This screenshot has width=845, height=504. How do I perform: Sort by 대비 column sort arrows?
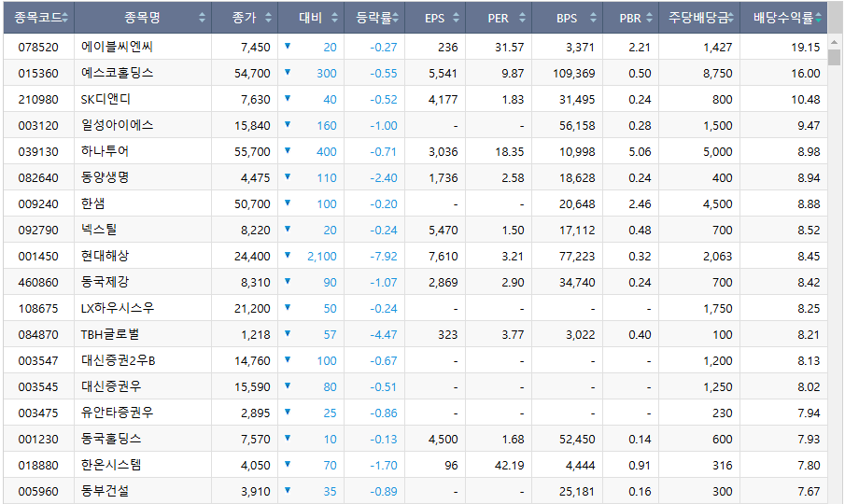[x=334, y=18]
